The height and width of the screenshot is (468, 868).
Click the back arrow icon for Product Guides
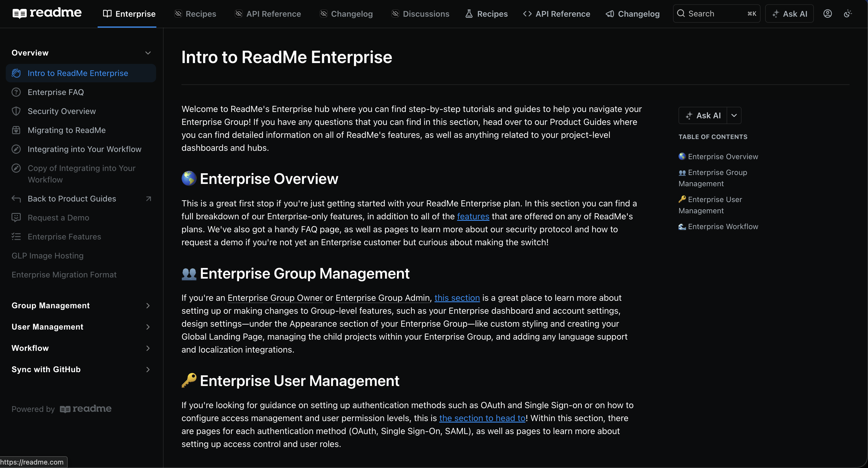point(16,199)
